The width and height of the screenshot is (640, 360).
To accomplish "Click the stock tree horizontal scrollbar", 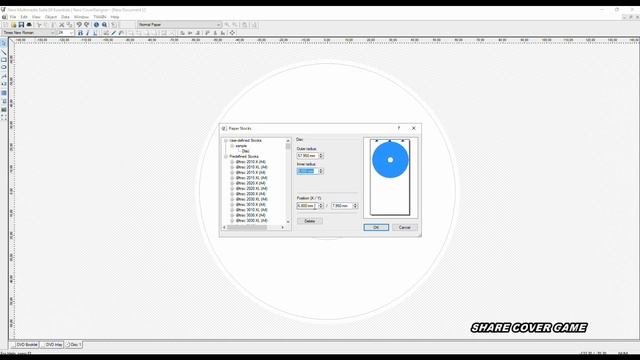I will (253, 227).
